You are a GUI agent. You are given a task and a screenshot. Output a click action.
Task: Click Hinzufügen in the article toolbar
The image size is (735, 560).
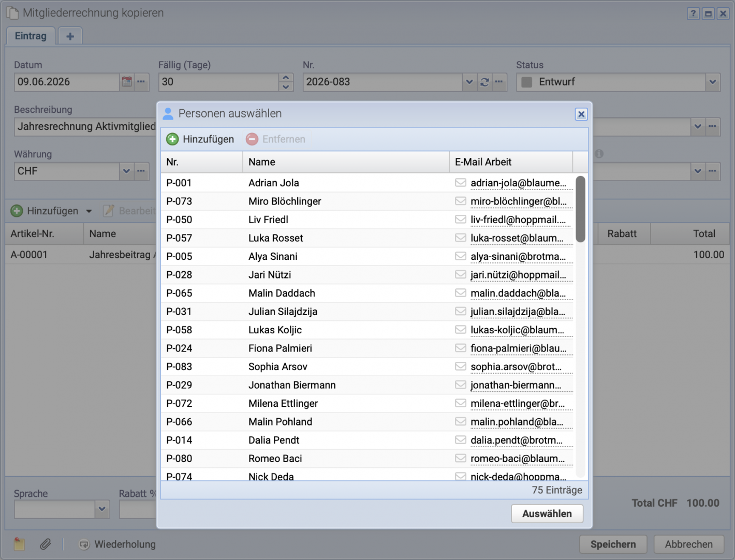(x=45, y=211)
